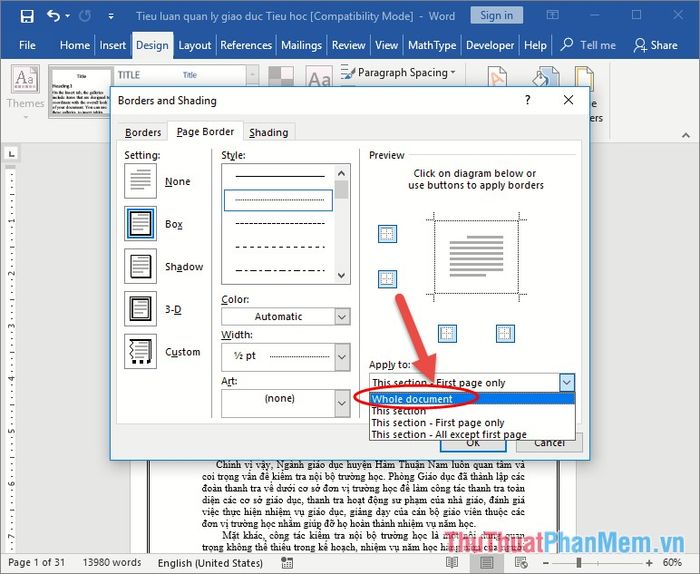This screenshot has width=700, height=574.
Task: Click the Undo arrow icon
Action: (53, 16)
